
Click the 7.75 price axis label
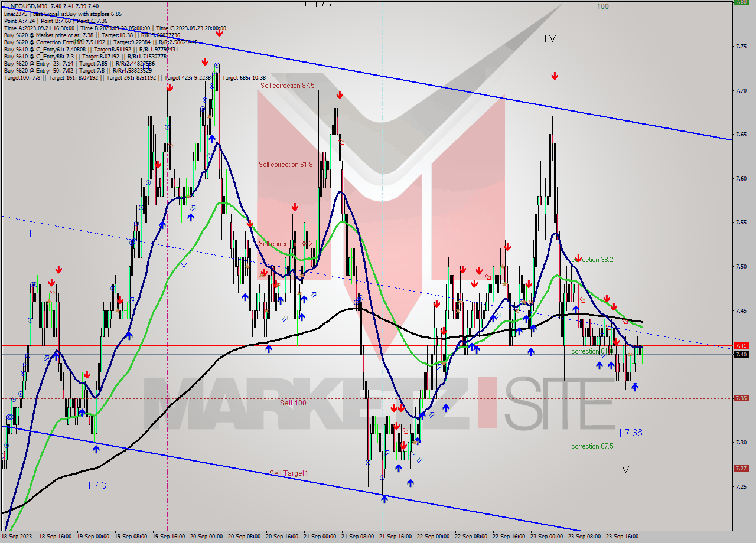tap(741, 47)
